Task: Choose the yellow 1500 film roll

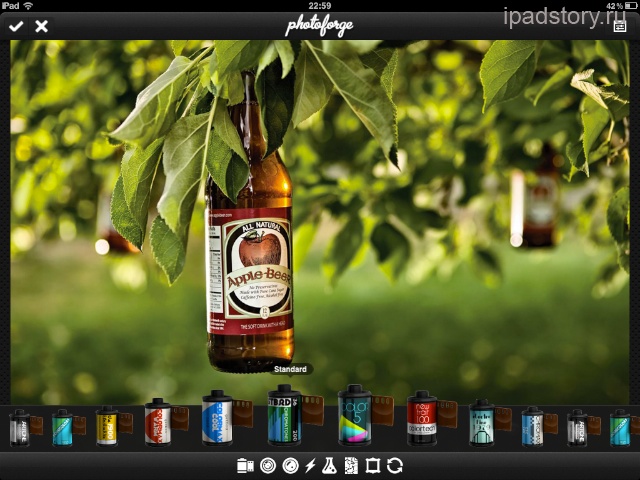Action: pos(114,426)
